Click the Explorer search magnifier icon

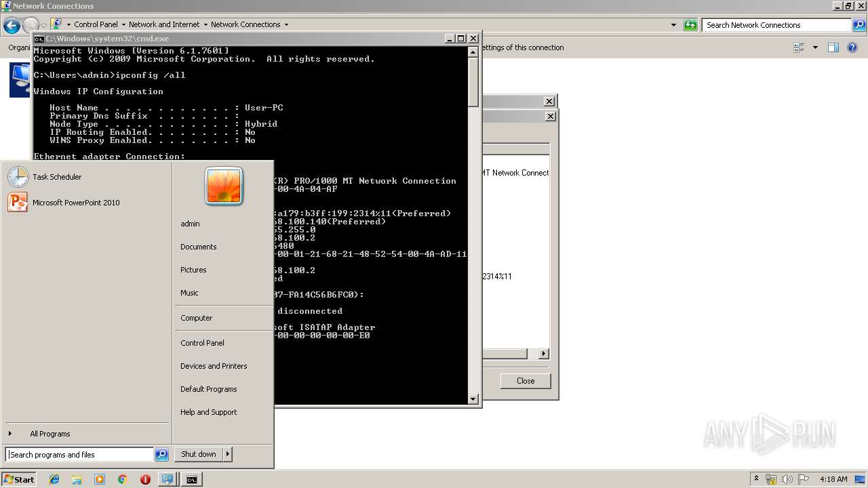tap(859, 25)
